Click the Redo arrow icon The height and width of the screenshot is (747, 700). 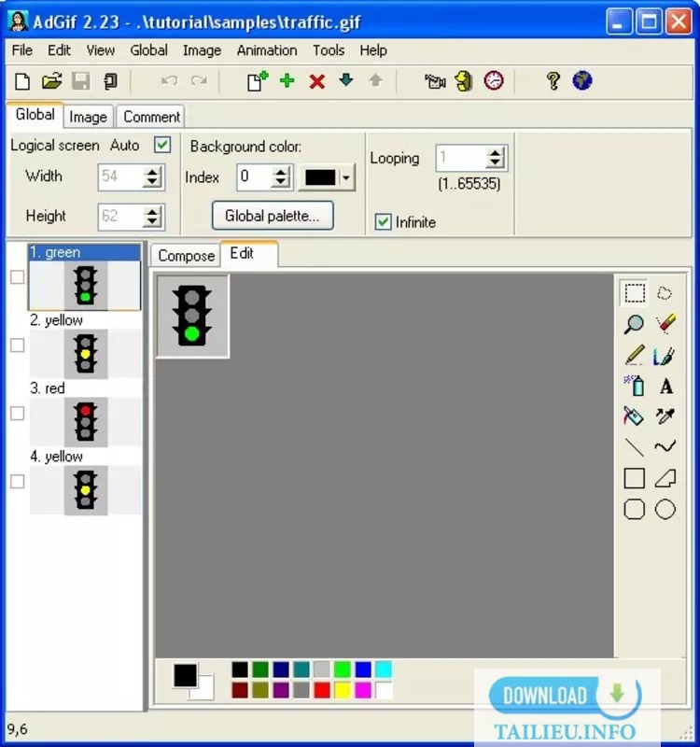tap(199, 80)
